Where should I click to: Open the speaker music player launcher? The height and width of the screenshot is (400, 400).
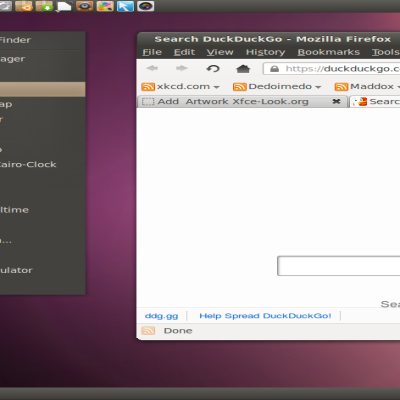coord(84,6)
